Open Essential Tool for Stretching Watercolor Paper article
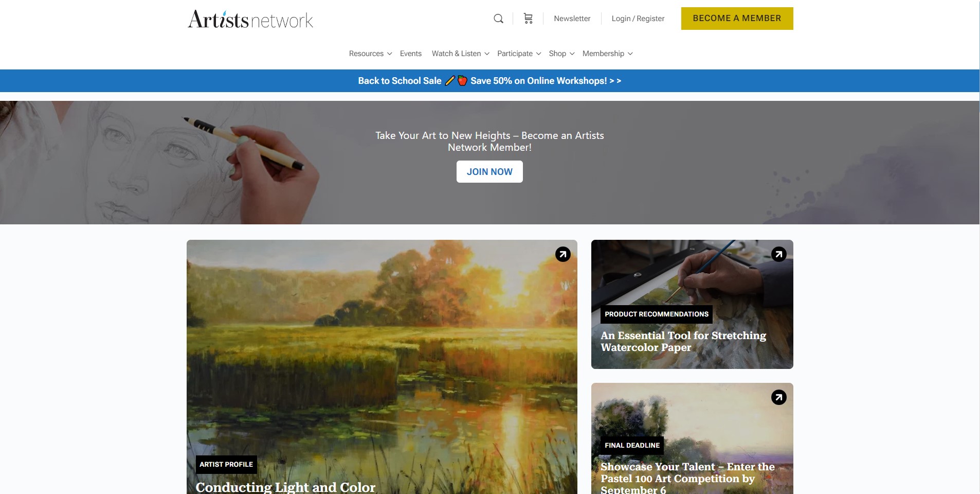 click(x=683, y=341)
